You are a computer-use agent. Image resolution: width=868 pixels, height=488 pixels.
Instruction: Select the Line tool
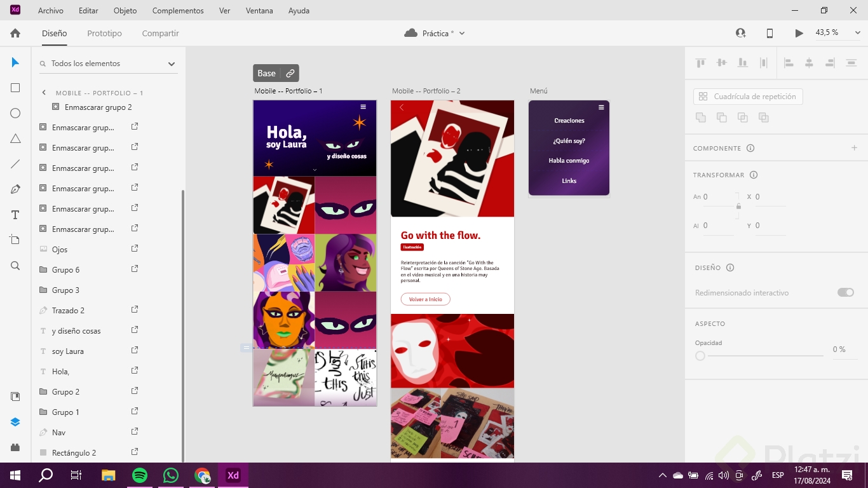coord(15,164)
